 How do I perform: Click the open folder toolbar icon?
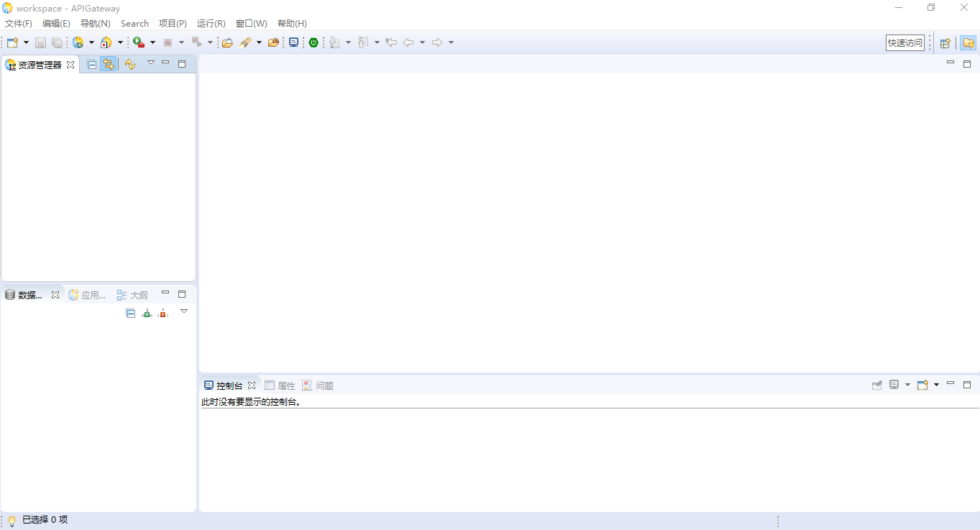click(227, 42)
